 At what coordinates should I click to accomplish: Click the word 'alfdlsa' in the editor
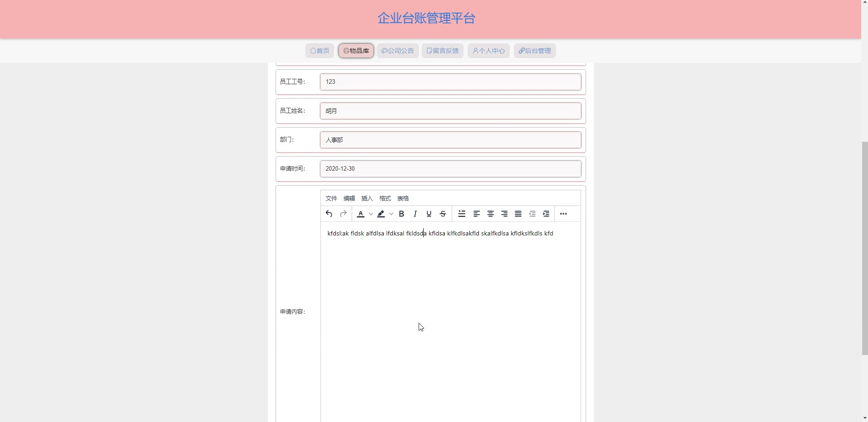point(375,233)
